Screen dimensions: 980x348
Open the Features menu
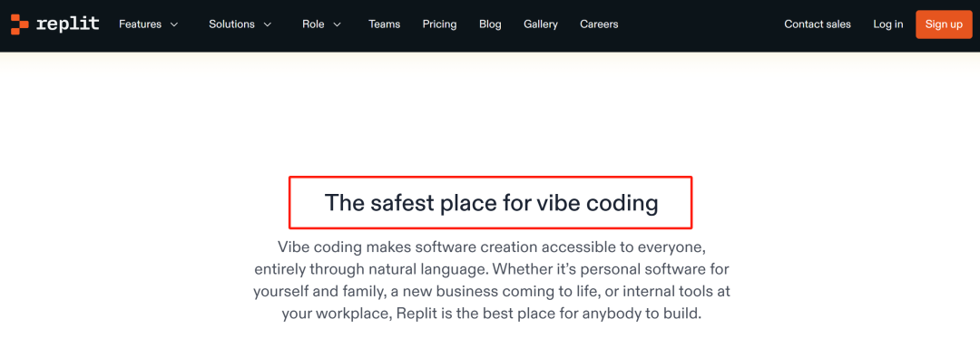pos(140,24)
